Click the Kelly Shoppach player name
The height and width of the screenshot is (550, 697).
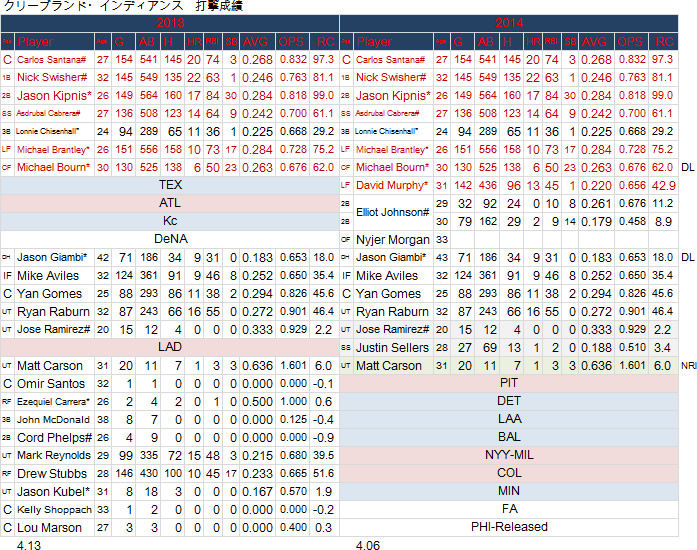(x=54, y=510)
